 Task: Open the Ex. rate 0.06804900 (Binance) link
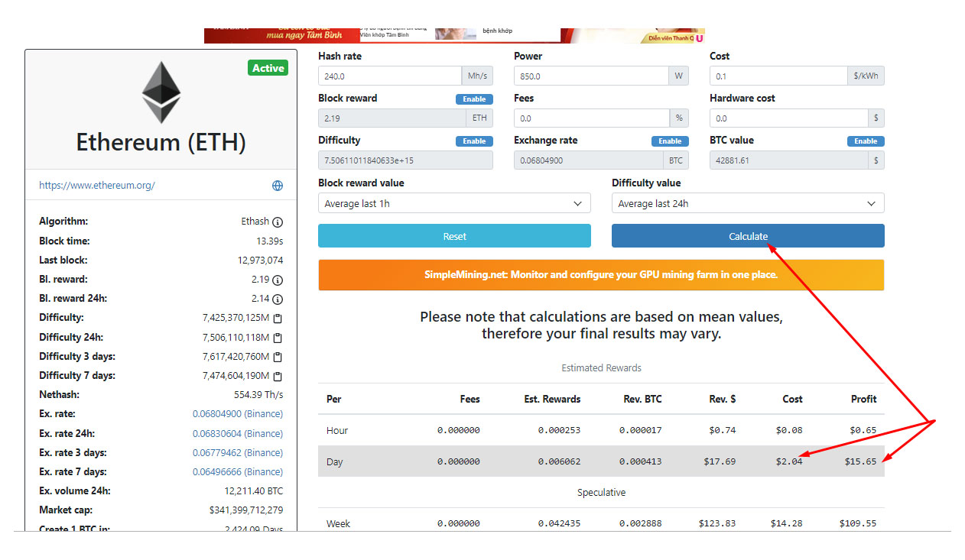click(238, 414)
